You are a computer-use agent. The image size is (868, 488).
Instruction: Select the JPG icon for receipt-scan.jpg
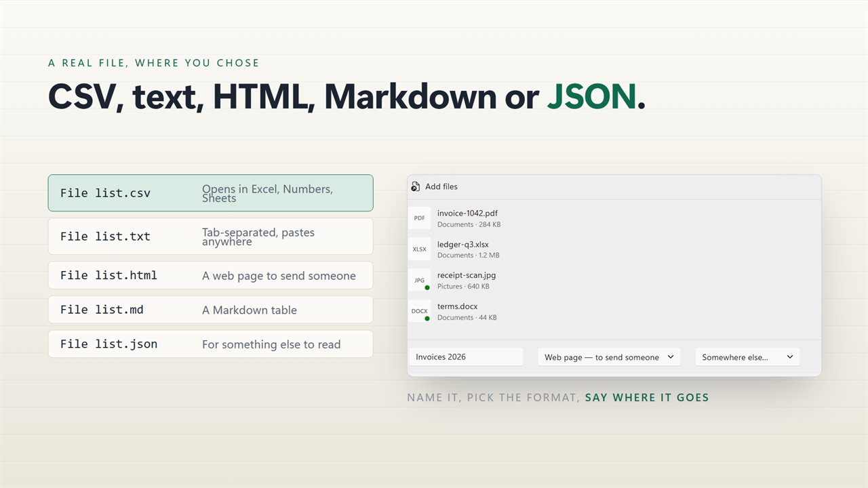(419, 280)
